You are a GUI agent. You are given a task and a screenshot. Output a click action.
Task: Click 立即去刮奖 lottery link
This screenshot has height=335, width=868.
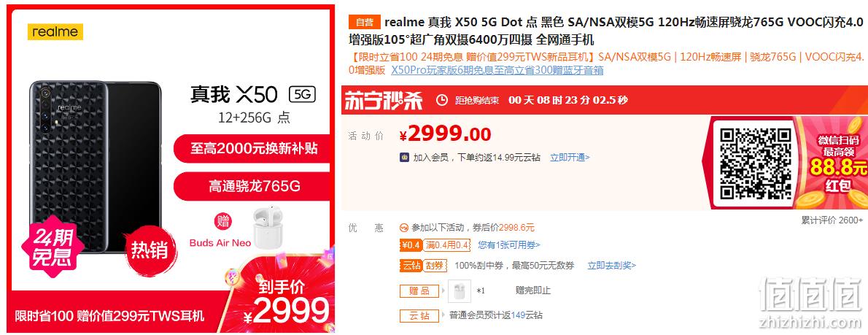pos(612,266)
